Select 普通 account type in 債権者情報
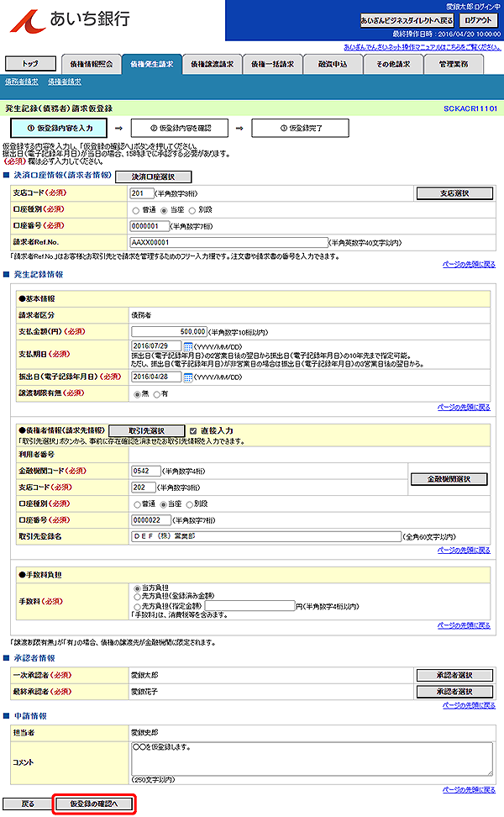The image size is (504, 817). click(138, 504)
